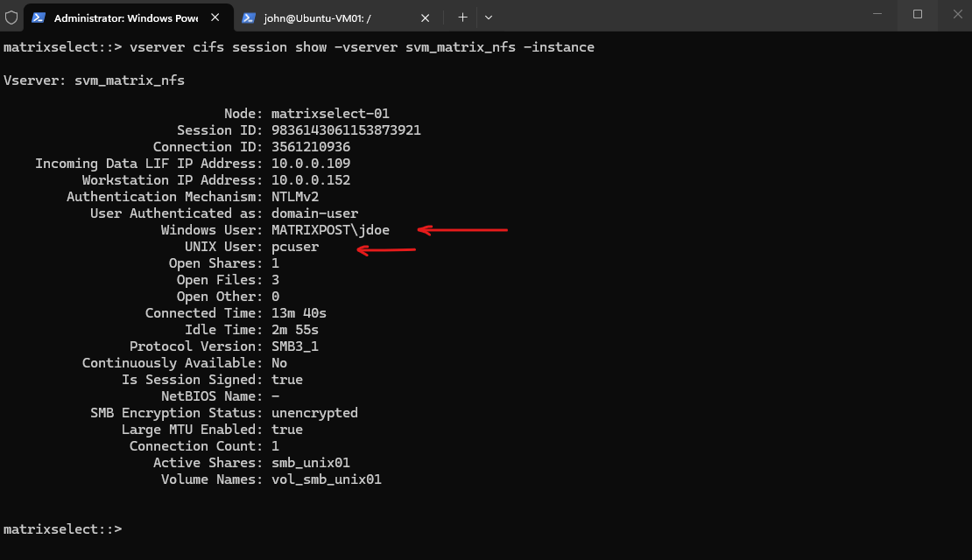The height and width of the screenshot is (560, 972).
Task: Click Connected Time value 13m 40s
Action: point(299,313)
